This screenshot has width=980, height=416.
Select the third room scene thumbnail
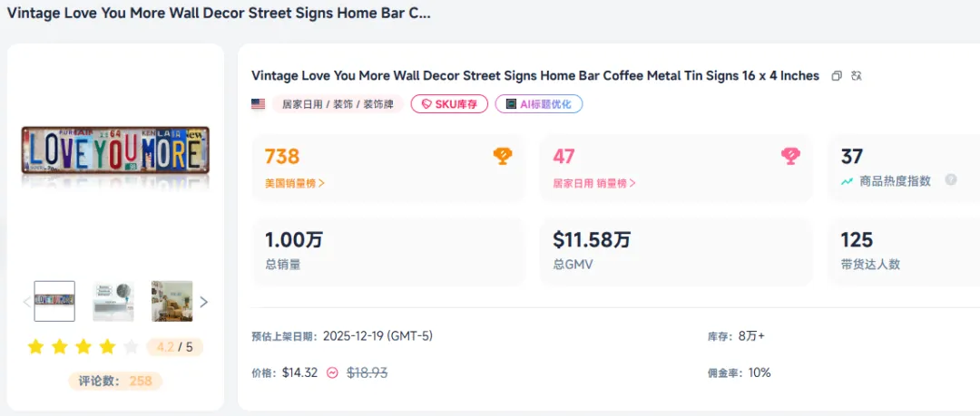pyautogui.click(x=171, y=301)
